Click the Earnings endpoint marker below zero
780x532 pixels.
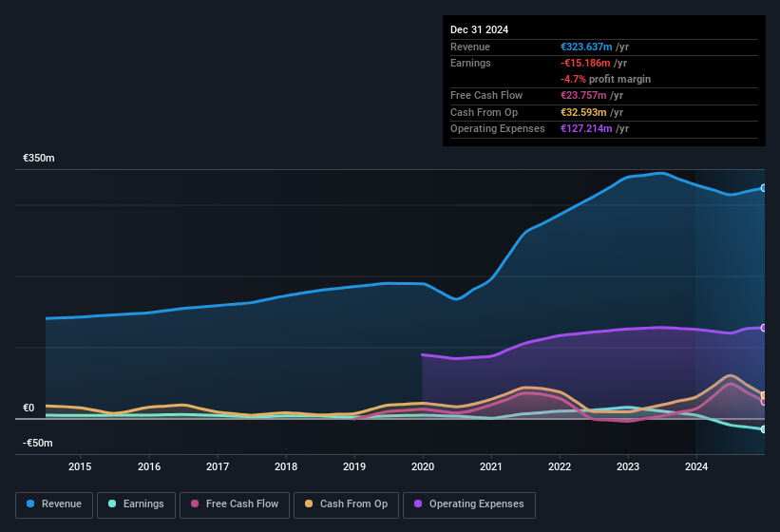[x=764, y=429]
